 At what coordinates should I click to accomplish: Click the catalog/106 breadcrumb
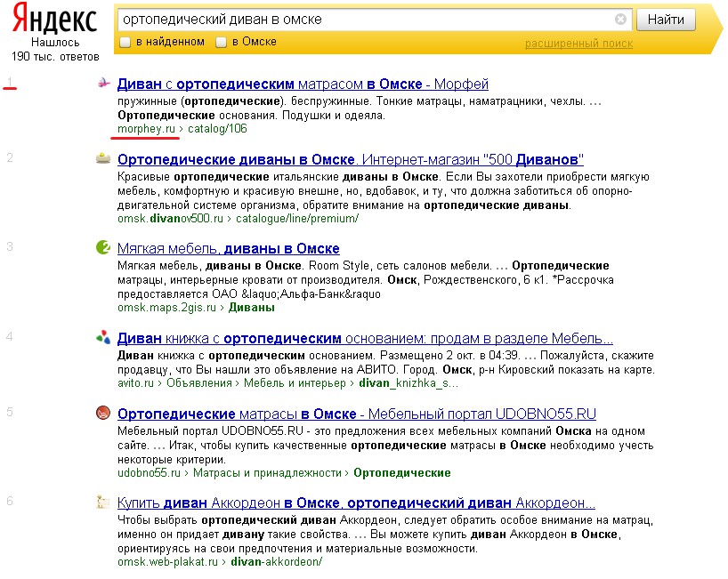click(217, 128)
